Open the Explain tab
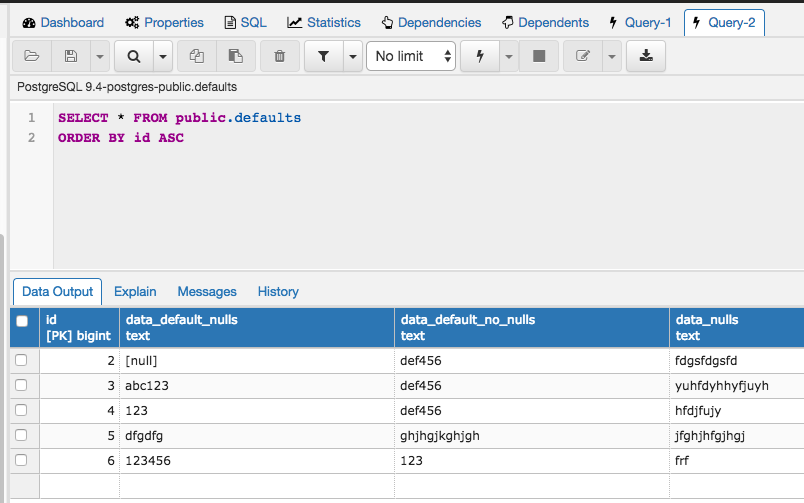 point(135,292)
